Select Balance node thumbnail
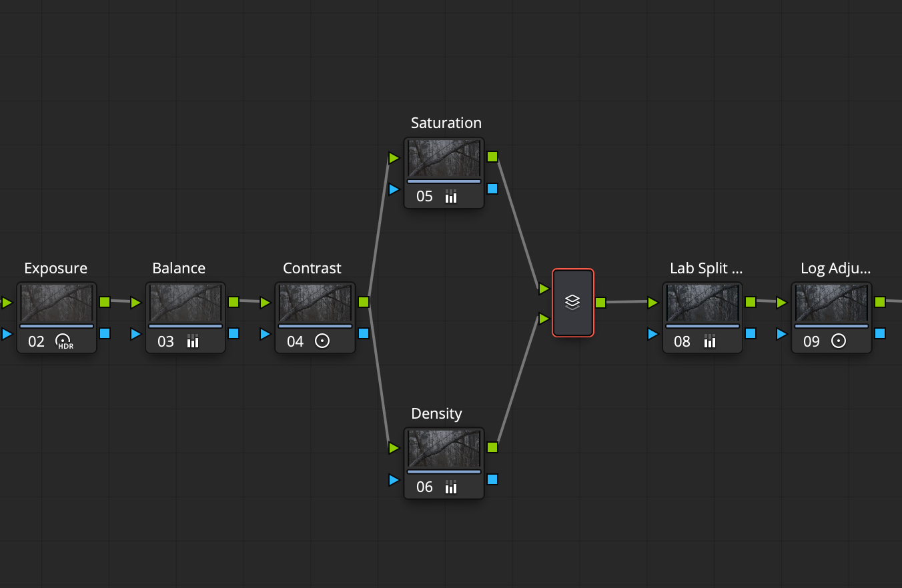 click(x=185, y=303)
